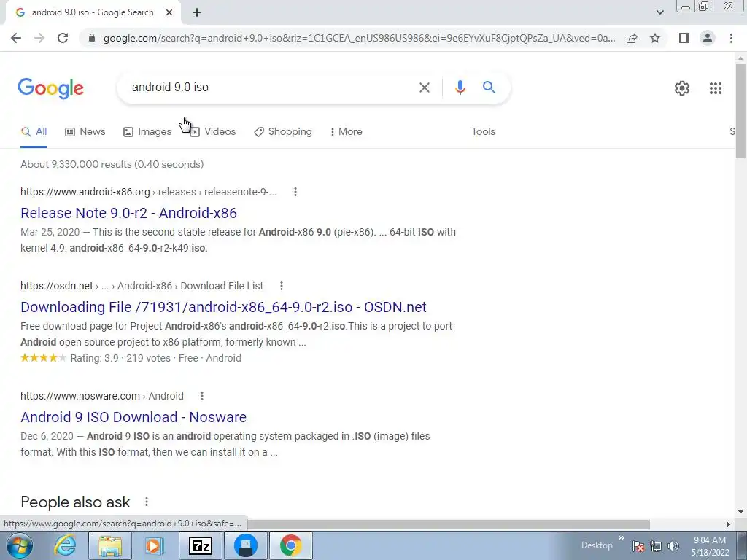Screen dimensions: 747x560
Task: Start voice search with microphone
Action: [460, 87]
